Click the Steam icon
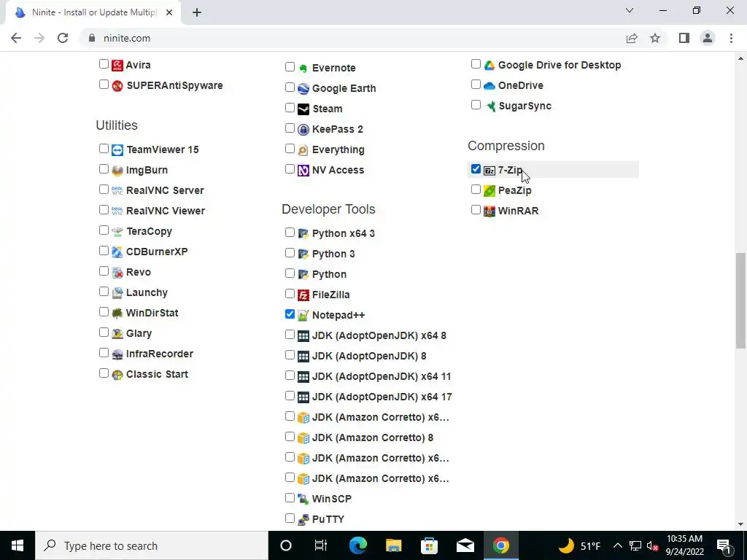 (303, 109)
